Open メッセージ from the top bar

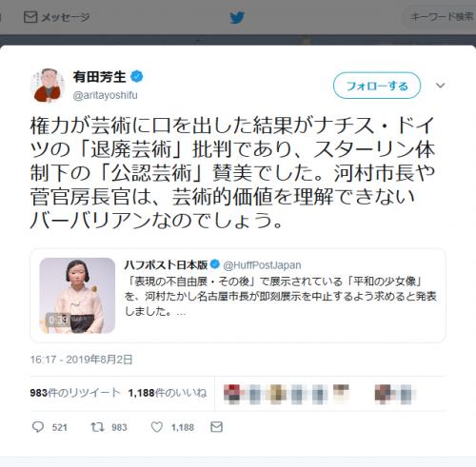tap(57, 17)
